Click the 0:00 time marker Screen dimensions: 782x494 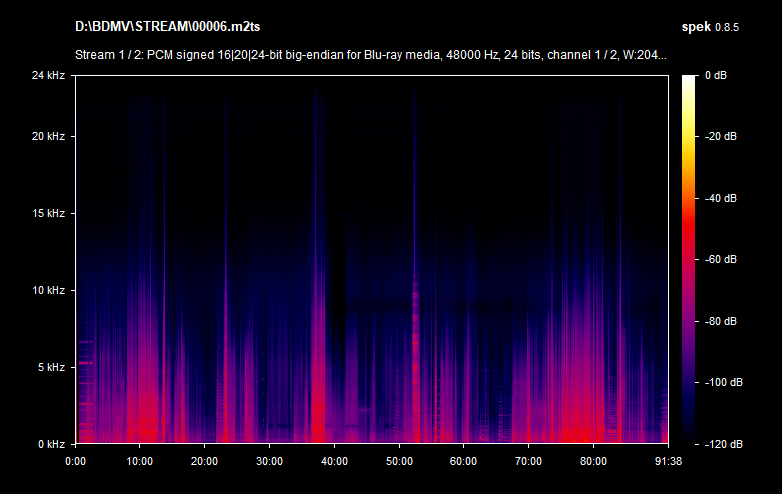coord(75,461)
